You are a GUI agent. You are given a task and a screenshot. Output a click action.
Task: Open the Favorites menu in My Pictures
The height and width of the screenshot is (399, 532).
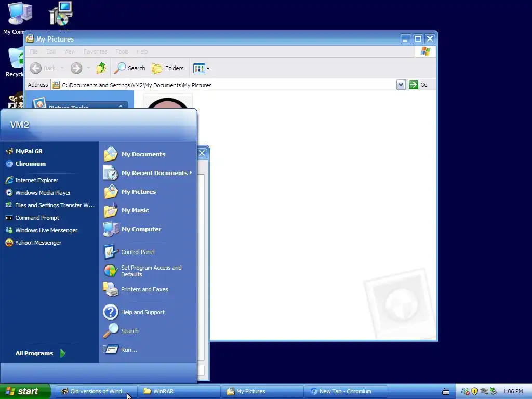point(96,51)
